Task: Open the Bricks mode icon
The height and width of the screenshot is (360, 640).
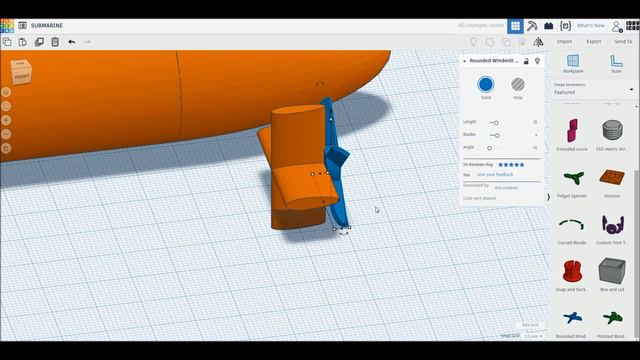Action: pyautogui.click(x=549, y=26)
